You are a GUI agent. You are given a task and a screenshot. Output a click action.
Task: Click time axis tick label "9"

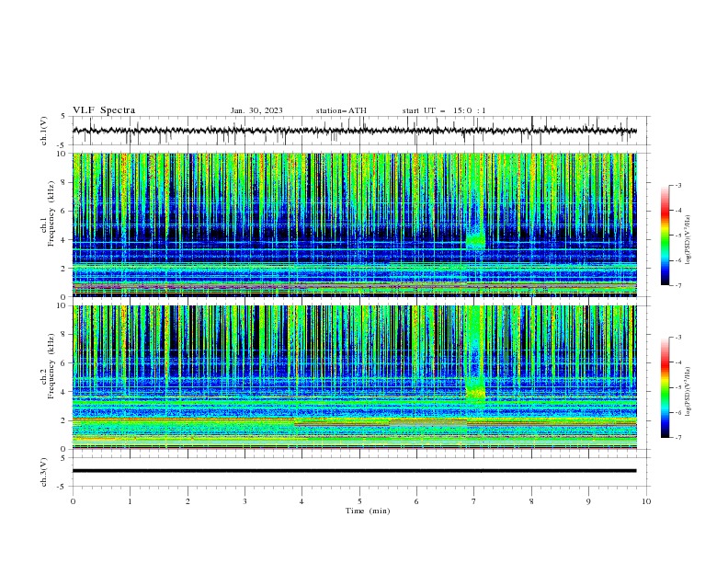(x=588, y=501)
